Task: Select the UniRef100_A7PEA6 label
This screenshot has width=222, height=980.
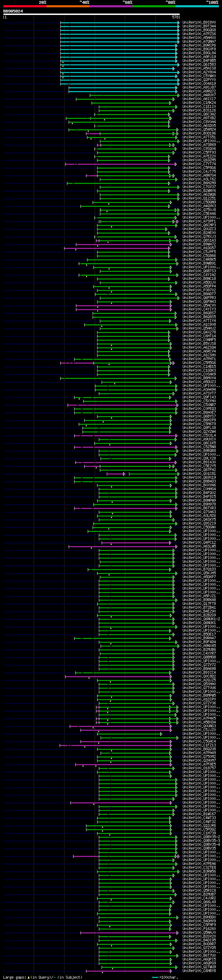Action: pyautogui.click(x=199, y=864)
